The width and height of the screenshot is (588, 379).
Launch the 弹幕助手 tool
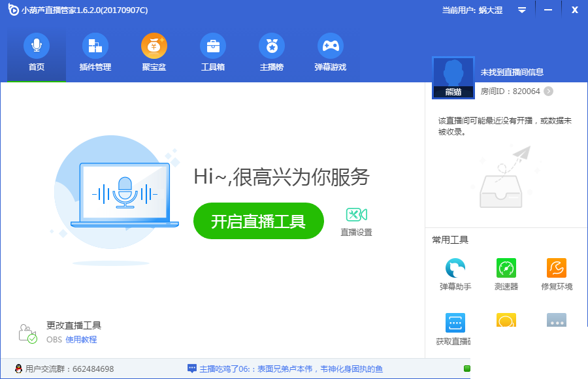click(x=455, y=274)
